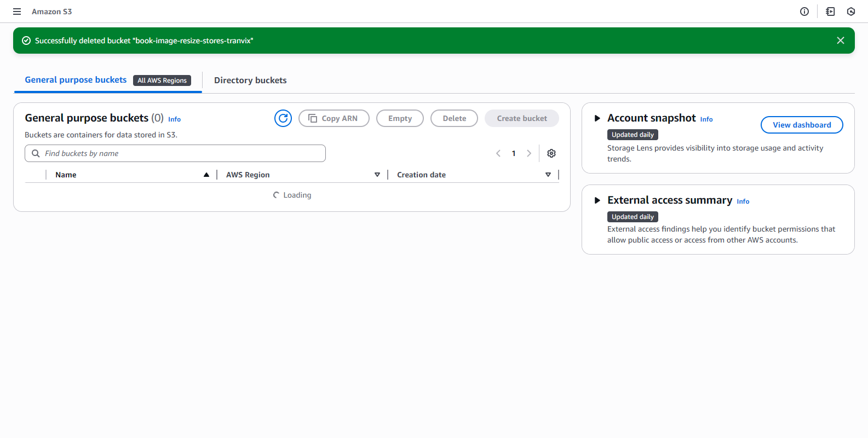The image size is (868, 438).
Task: Open the info panel icon in header
Action: tap(804, 11)
